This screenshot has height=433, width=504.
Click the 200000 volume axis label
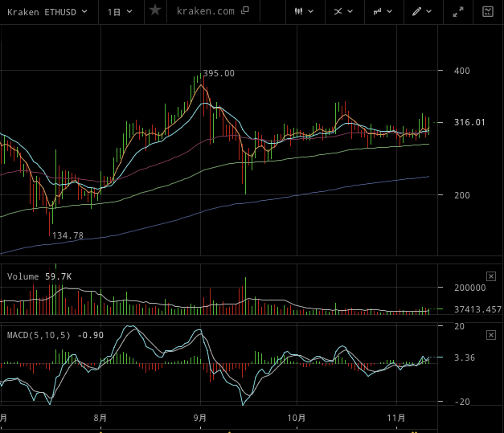[470, 288]
